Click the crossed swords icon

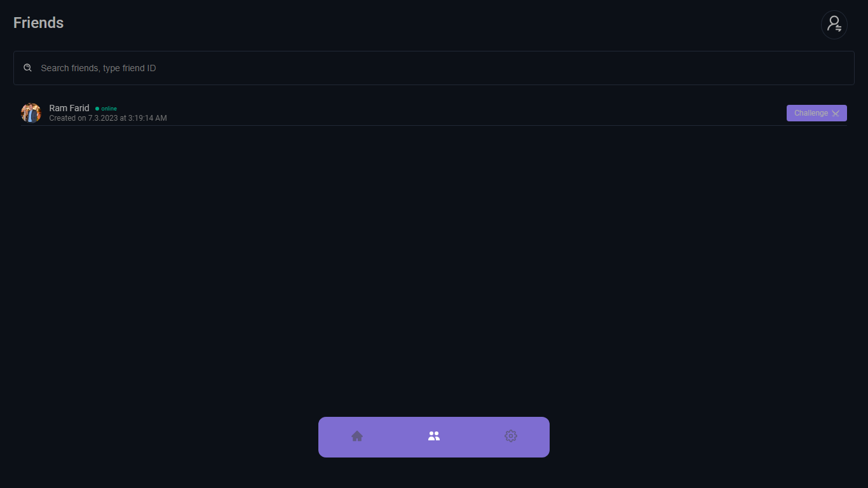click(x=836, y=113)
